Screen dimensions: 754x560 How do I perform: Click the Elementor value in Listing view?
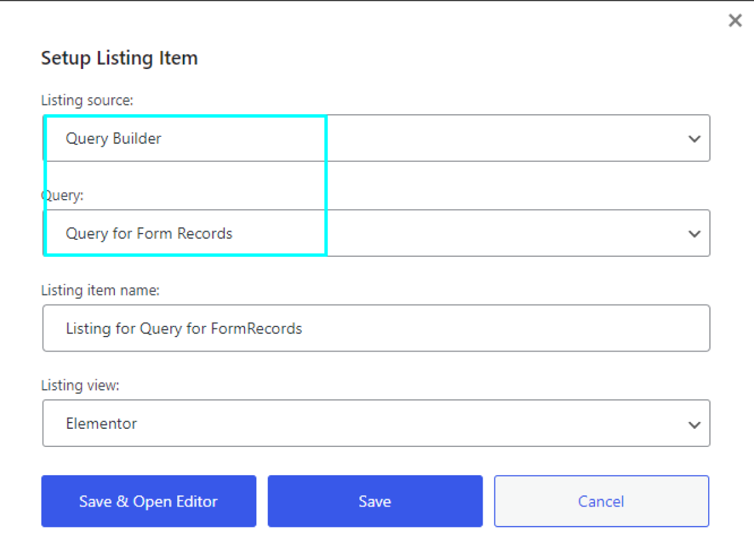(101, 424)
